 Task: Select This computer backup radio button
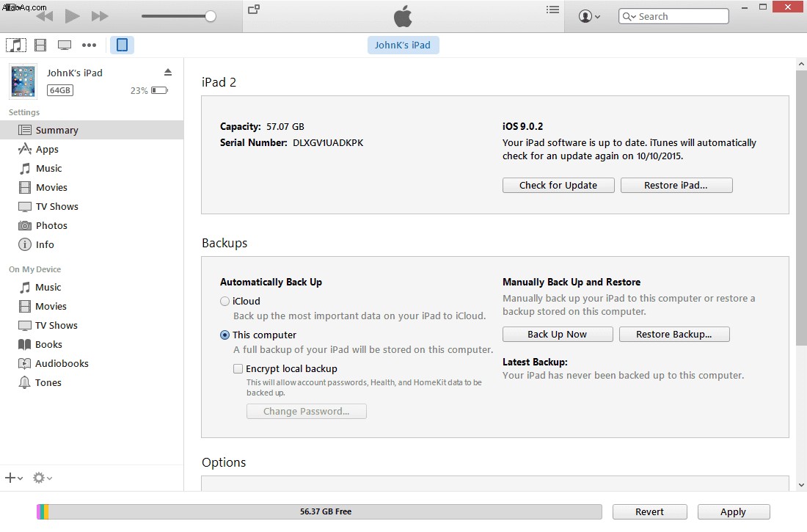click(x=225, y=335)
